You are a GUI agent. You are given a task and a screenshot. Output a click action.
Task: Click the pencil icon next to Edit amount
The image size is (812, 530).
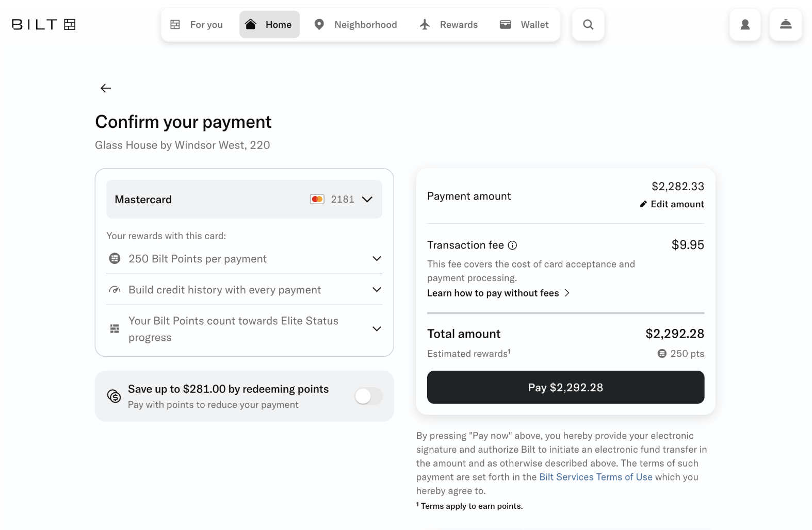click(x=642, y=204)
